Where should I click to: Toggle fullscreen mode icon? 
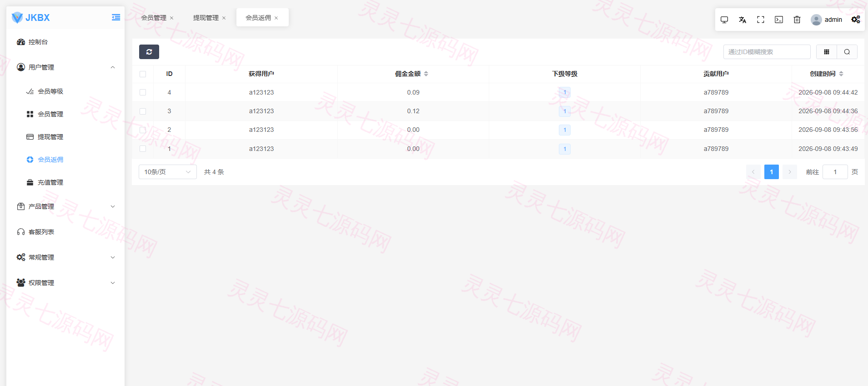(x=761, y=20)
